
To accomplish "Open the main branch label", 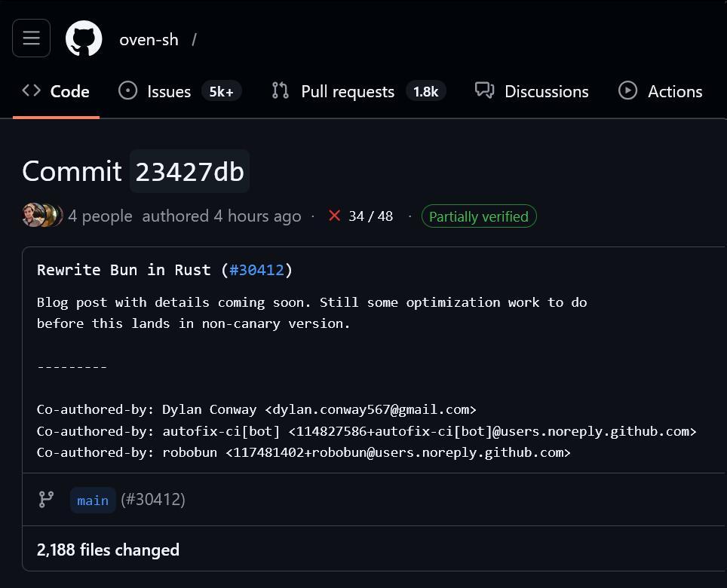I will pyautogui.click(x=93, y=500).
